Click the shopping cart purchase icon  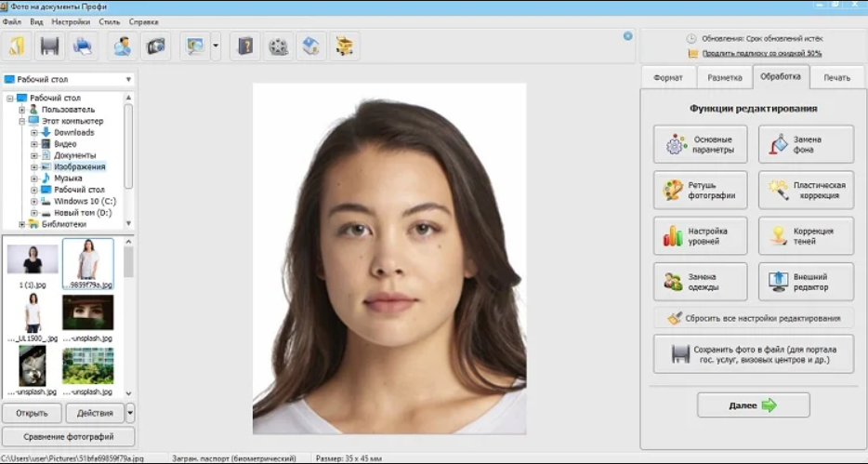tap(345, 45)
